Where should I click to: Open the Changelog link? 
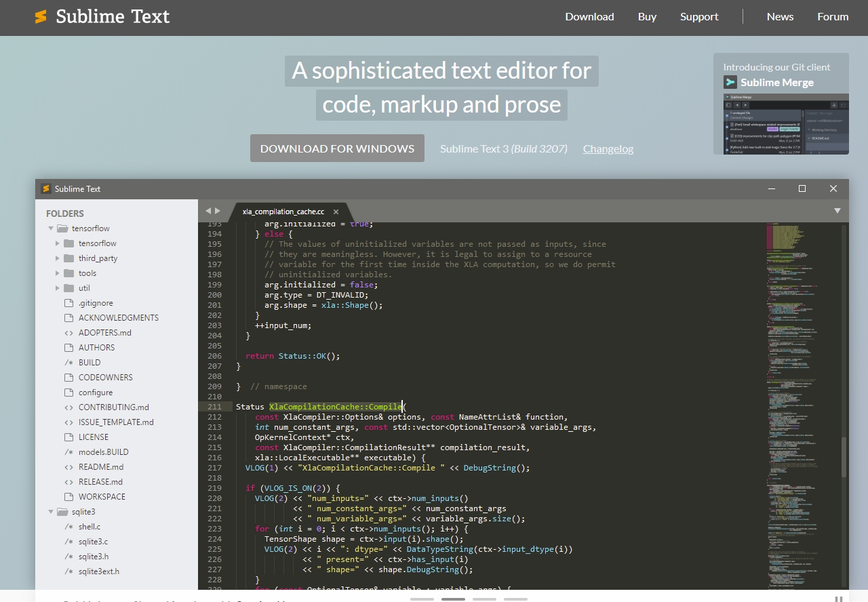click(x=608, y=148)
